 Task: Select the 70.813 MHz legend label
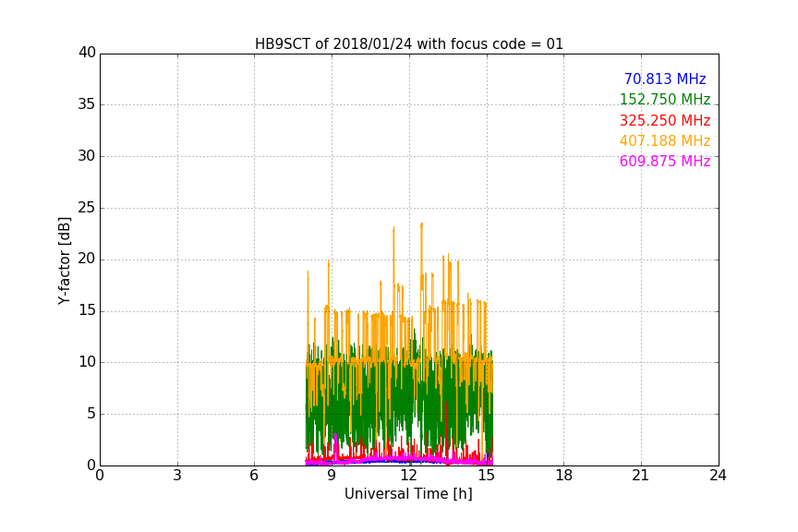(x=665, y=79)
